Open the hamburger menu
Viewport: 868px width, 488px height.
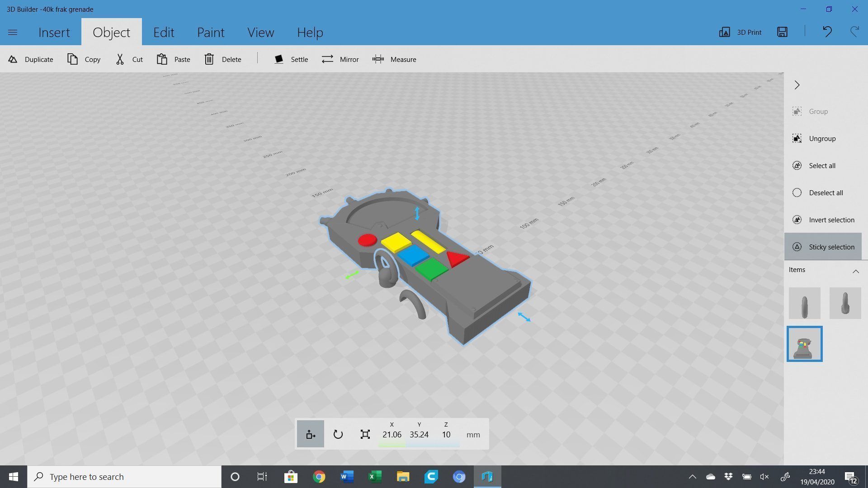click(x=13, y=32)
